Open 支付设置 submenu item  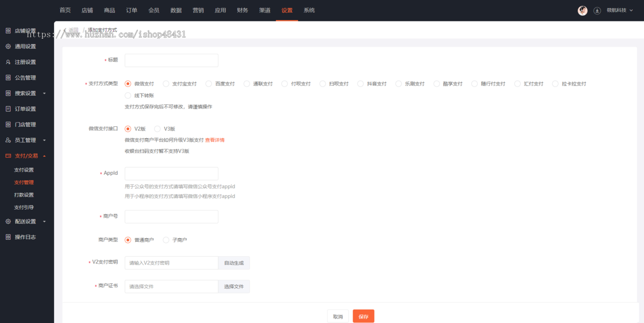24,170
